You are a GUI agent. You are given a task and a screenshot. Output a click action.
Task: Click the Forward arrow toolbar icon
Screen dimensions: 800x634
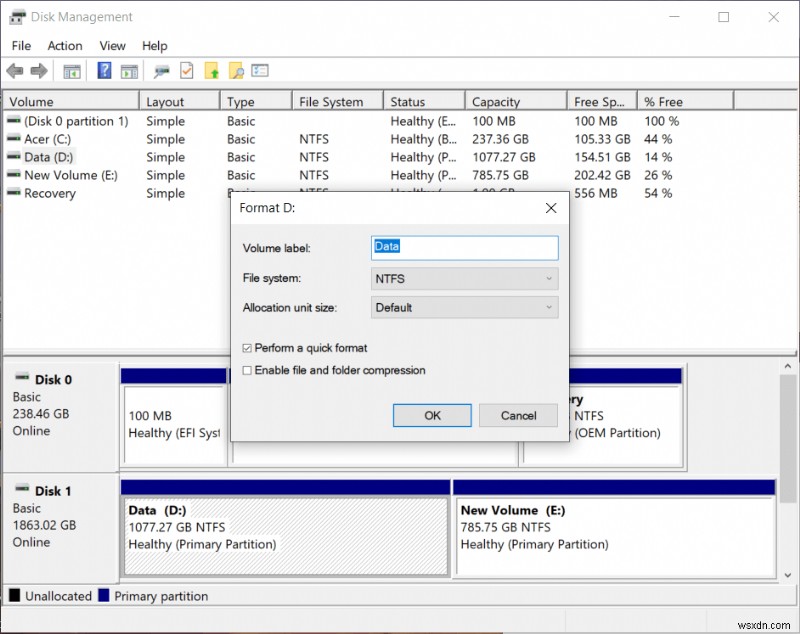pos(39,71)
